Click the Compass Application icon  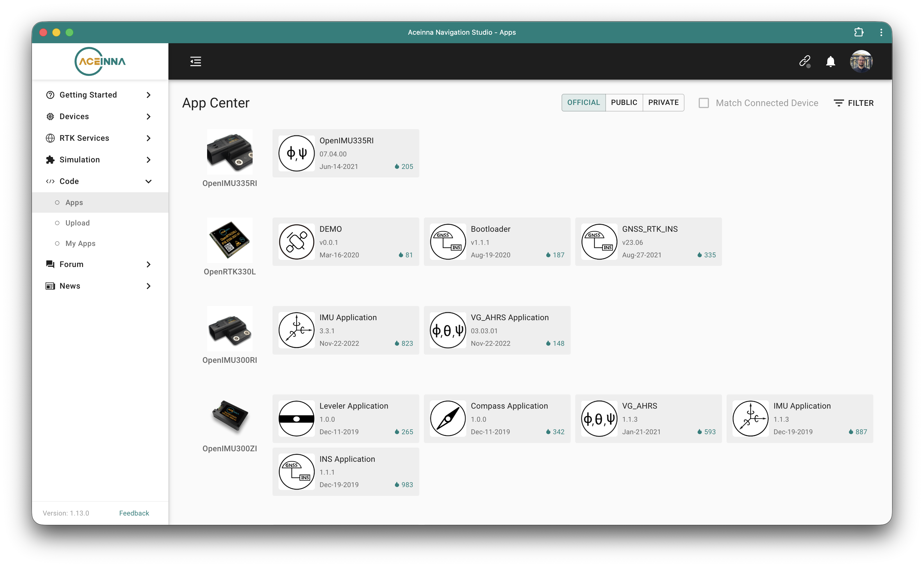pos(448,419)
